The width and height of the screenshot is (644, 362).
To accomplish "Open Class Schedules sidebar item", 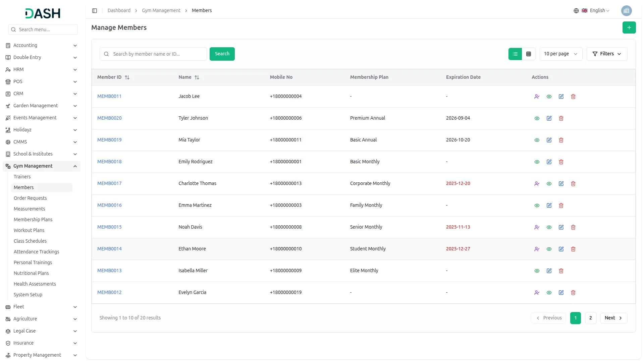I will [30, 241].
